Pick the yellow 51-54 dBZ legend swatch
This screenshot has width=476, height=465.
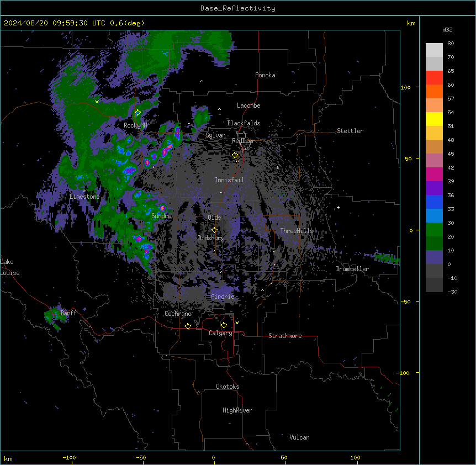pyautogui.click(x=434, y=119)
